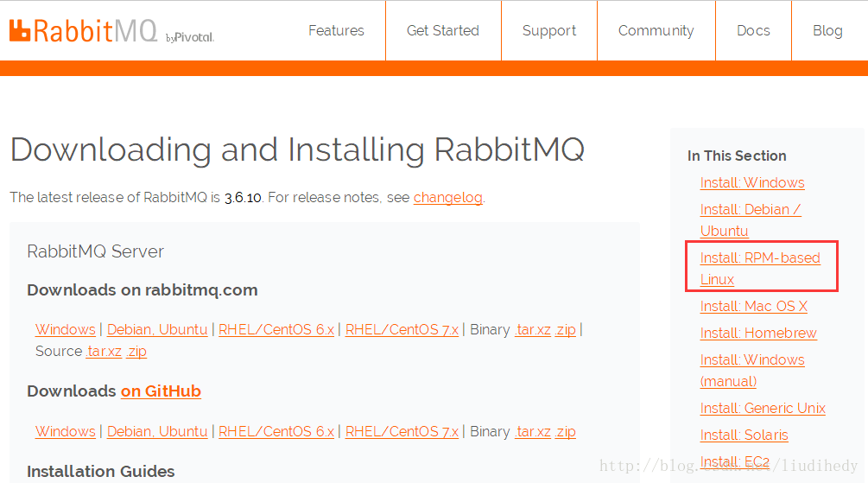868x483 pixels.
Task: Download Binary .tar.xz from GitHub
Action: [533, 431]
